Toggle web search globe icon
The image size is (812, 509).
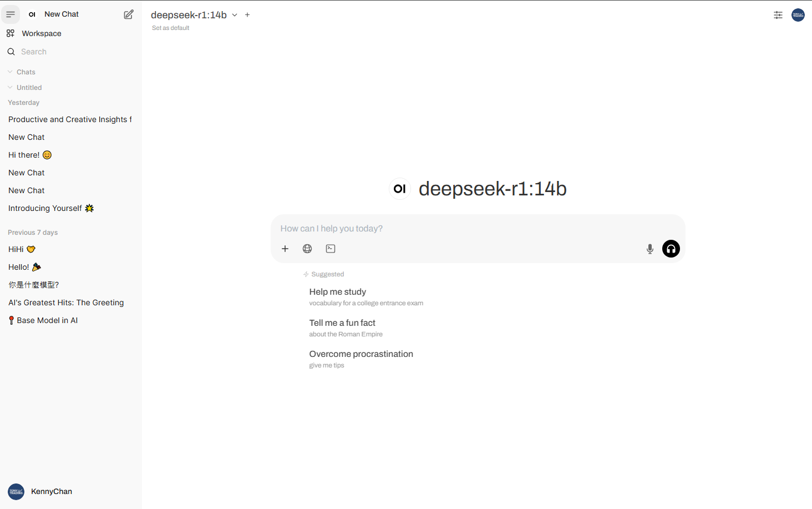tap(307, 249)
